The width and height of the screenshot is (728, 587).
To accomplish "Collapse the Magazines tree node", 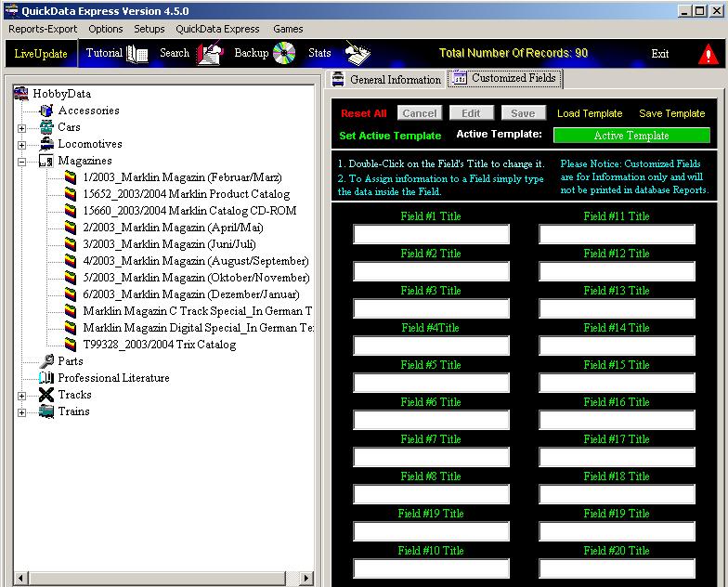I will pos(21,161).
